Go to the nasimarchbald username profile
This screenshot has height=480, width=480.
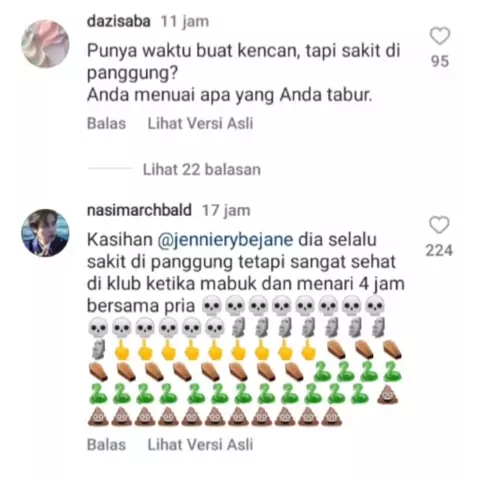coord(139,210)
